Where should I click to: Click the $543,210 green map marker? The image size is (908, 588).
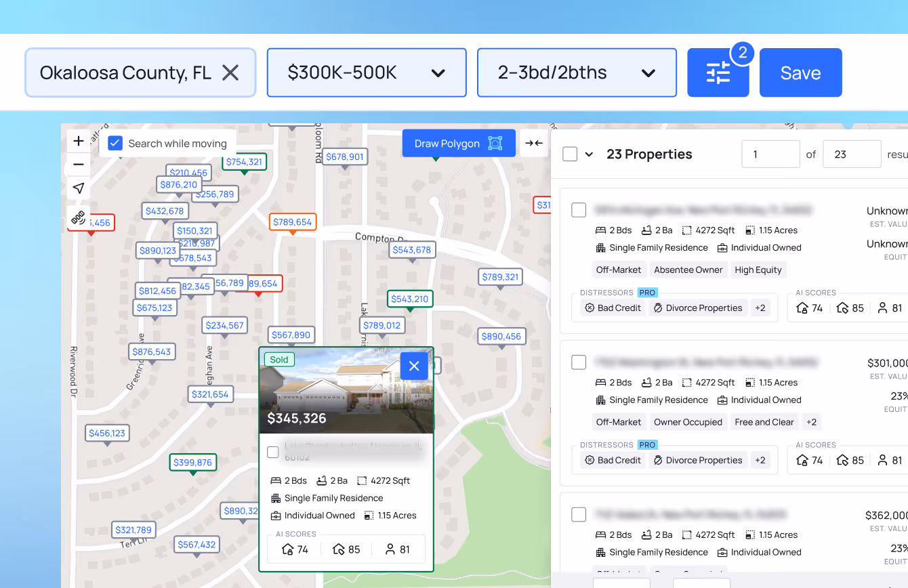tap(410, 299)
